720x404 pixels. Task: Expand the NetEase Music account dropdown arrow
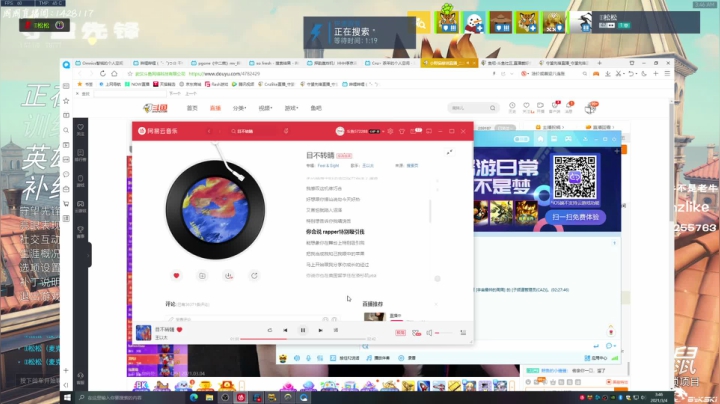point(383,131)
